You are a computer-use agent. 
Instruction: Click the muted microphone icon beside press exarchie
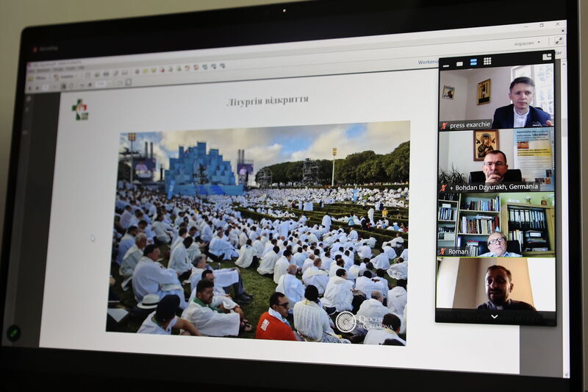pos(444,126)
